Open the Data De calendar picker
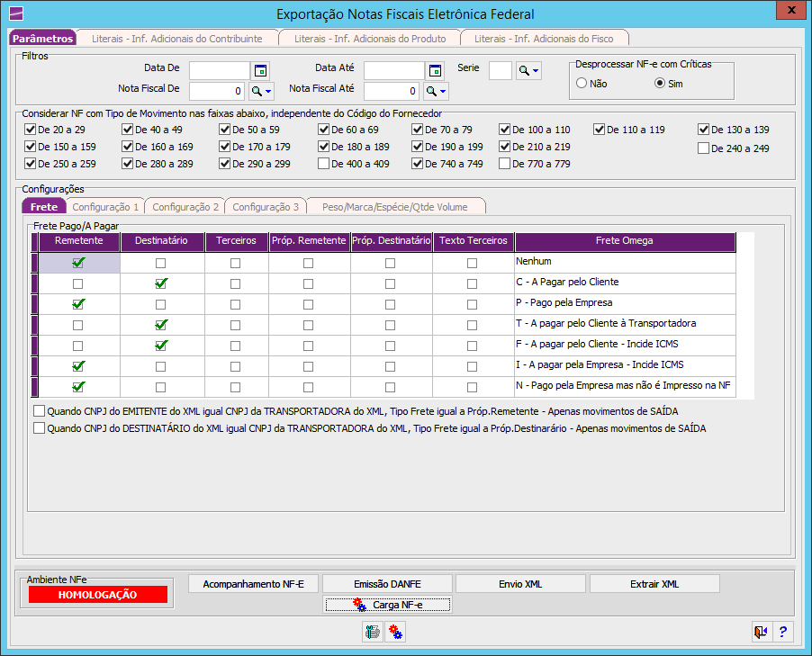This screenshot has height=656, width=812. point(260,71)
